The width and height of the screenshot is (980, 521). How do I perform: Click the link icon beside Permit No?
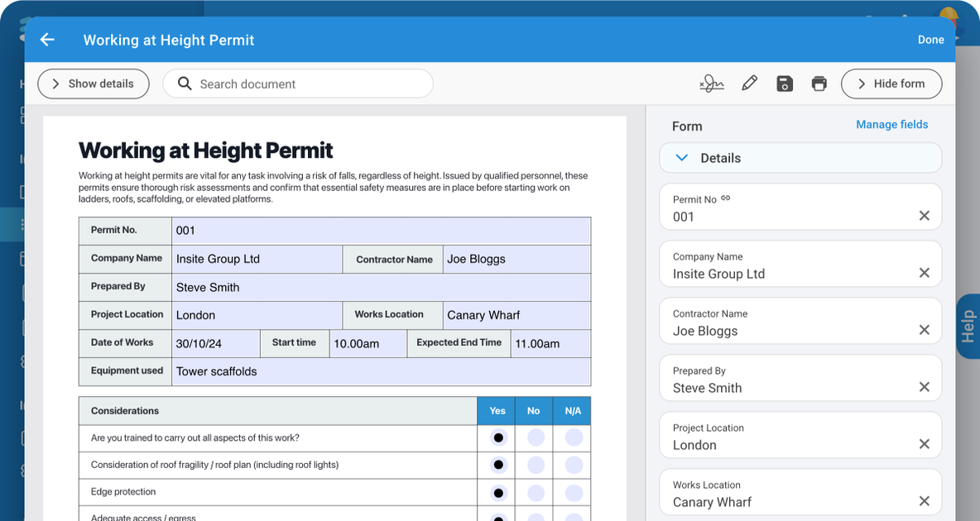pyautogui.click(x=725, y=198)
